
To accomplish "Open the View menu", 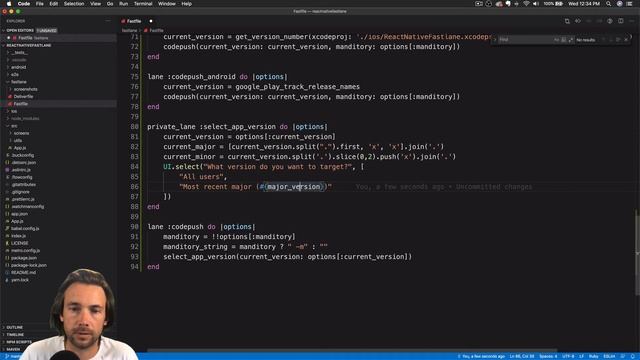I will click(x=96, y=4).
